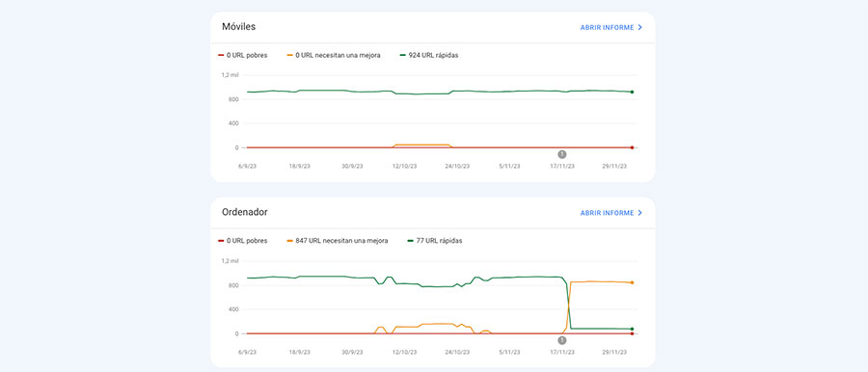Click the 800 axis label in Ordenador chart
The width and height of the screenshot is (868, 372).
233,285
